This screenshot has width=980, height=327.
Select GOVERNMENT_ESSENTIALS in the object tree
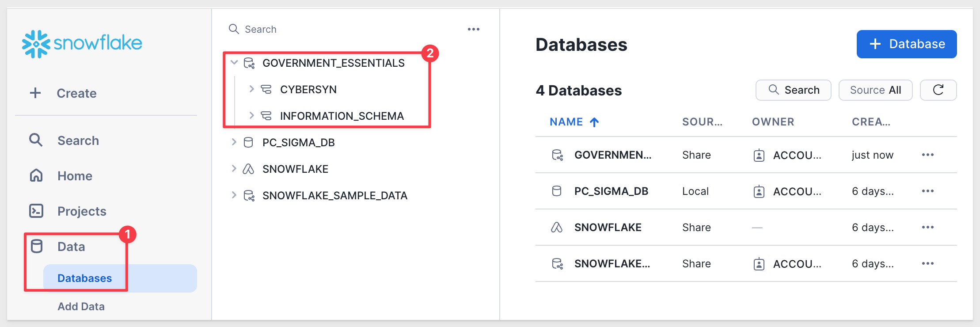click(334, 63)
